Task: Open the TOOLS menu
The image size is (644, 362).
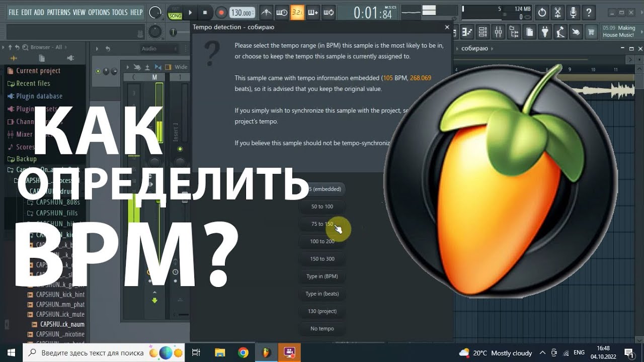Action: click(120, 12)
